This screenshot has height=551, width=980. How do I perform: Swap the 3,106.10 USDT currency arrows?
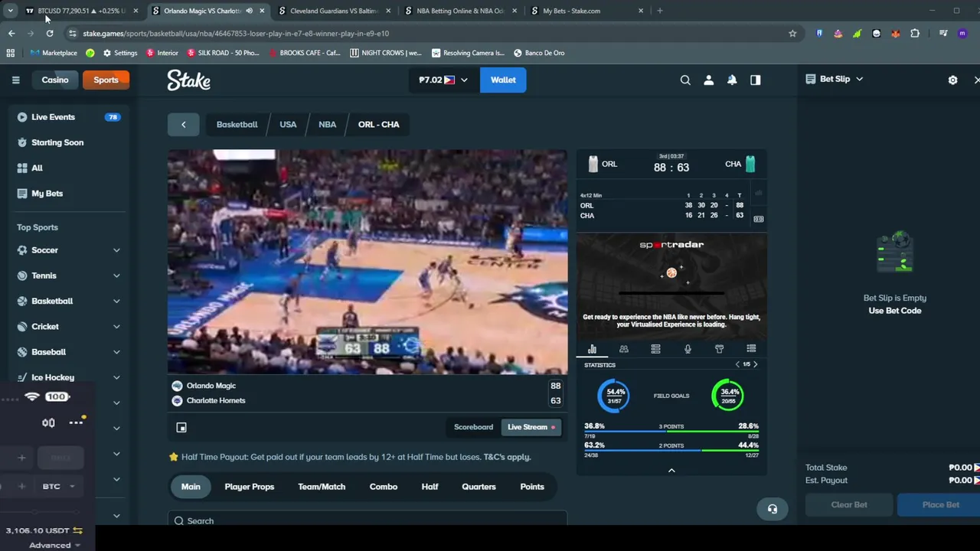tap(77, 530)
